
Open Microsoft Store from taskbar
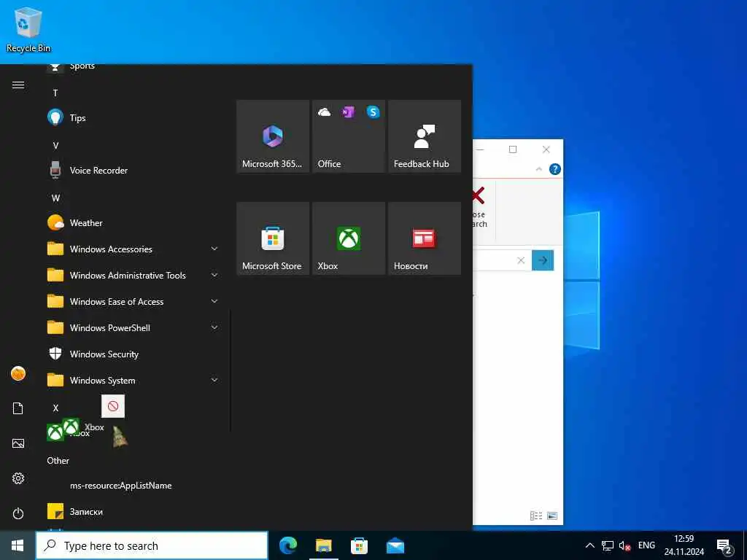tap(359, 545)
